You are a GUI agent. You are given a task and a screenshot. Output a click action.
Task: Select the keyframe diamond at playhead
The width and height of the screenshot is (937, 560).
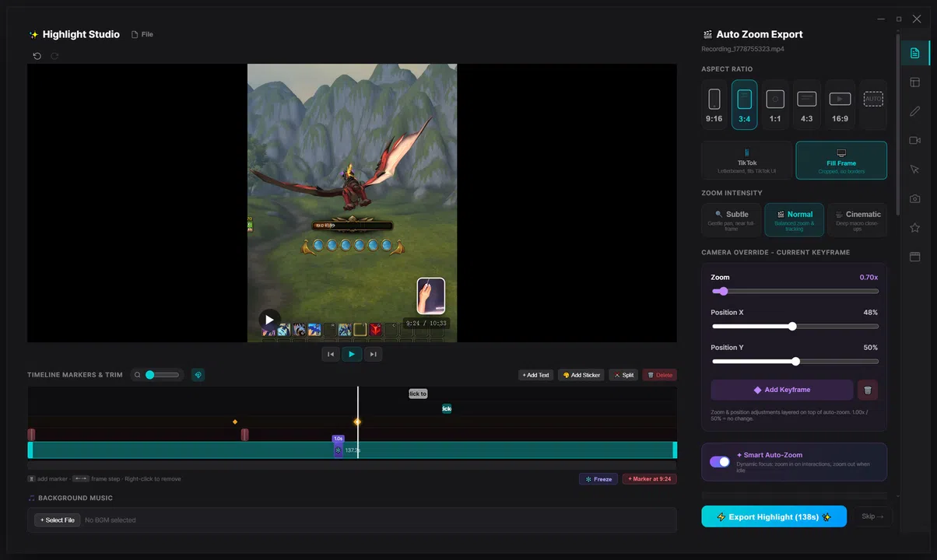(x=357, y=422)
